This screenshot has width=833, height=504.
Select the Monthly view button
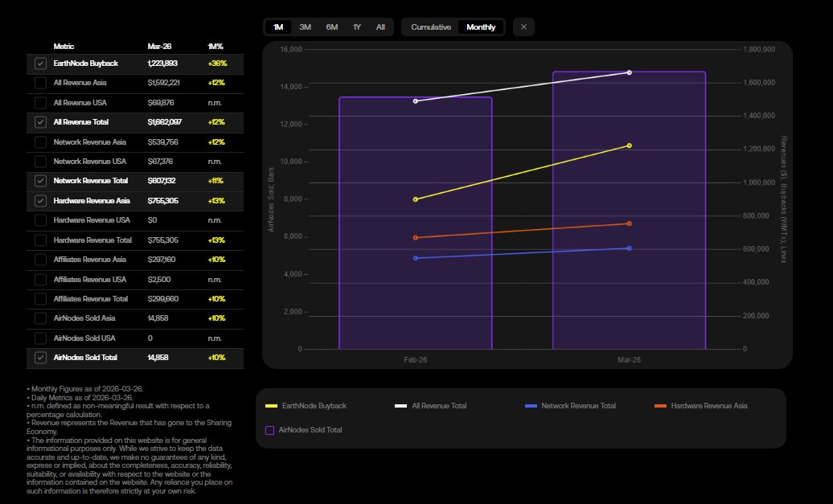click(x=481, y=27)
